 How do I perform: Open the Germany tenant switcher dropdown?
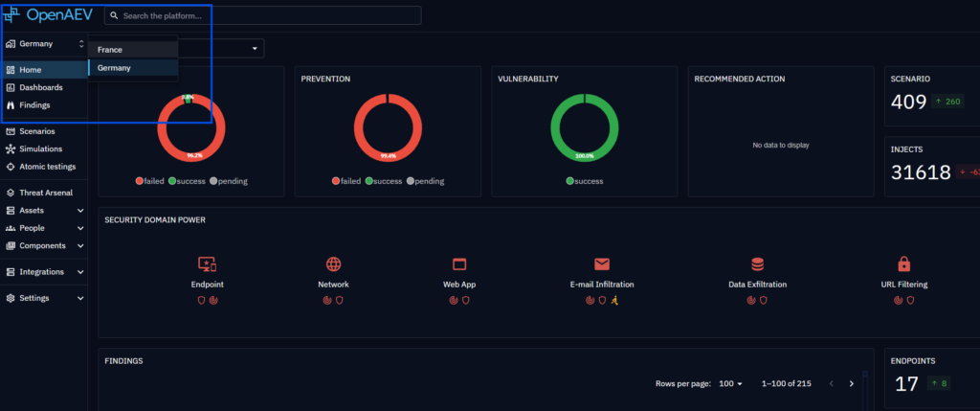click(45, 44)
